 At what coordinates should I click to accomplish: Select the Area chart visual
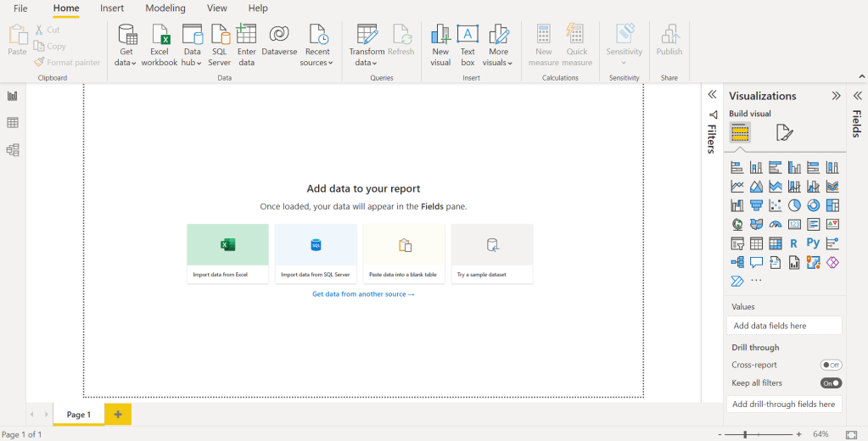point(756,187)
